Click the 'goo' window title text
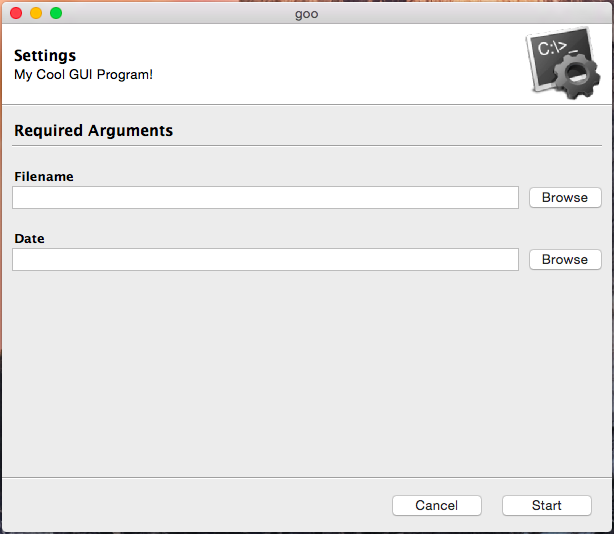 306,13
